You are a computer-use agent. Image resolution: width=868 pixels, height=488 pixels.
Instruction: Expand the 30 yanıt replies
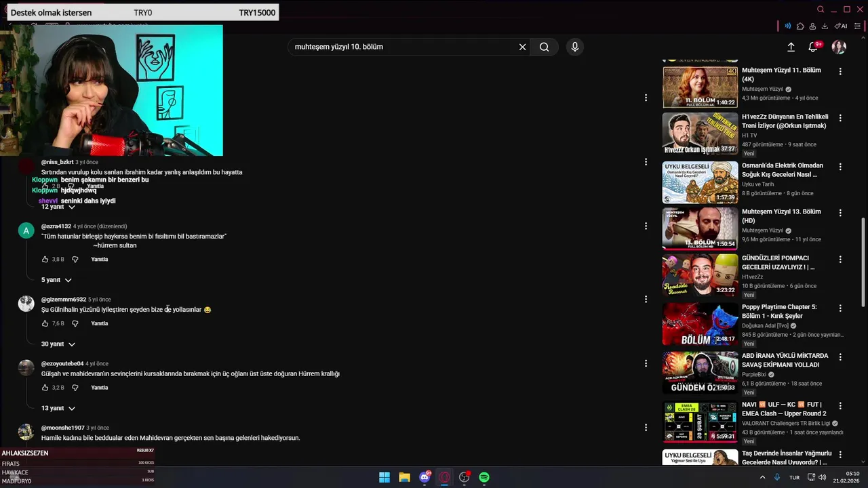pyautogui.click(x=58, y=344)
